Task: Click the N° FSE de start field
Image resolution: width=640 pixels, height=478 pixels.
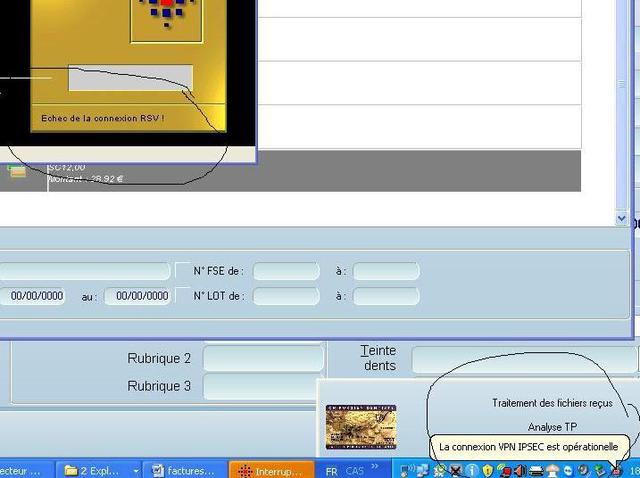Action: coord(286,271)
